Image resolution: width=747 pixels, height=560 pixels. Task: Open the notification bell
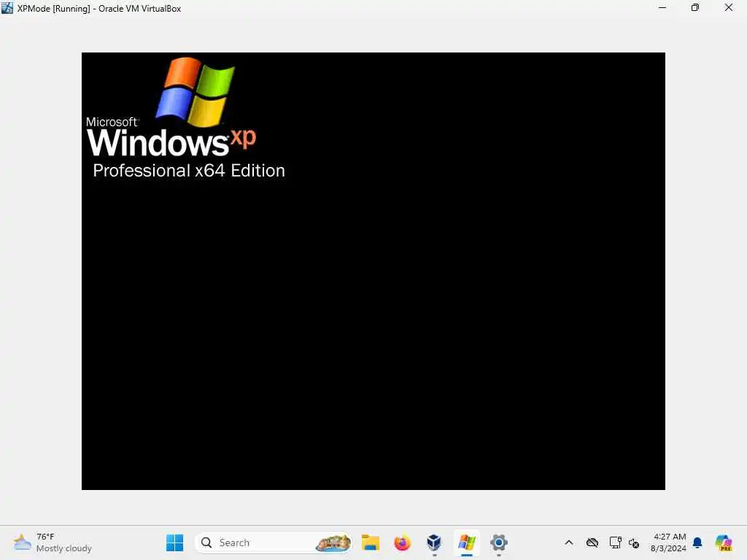697,542
